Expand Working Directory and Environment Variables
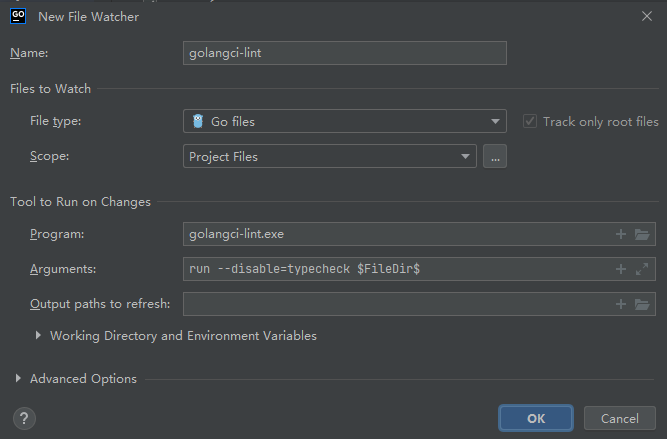 (x=38, y=335)
